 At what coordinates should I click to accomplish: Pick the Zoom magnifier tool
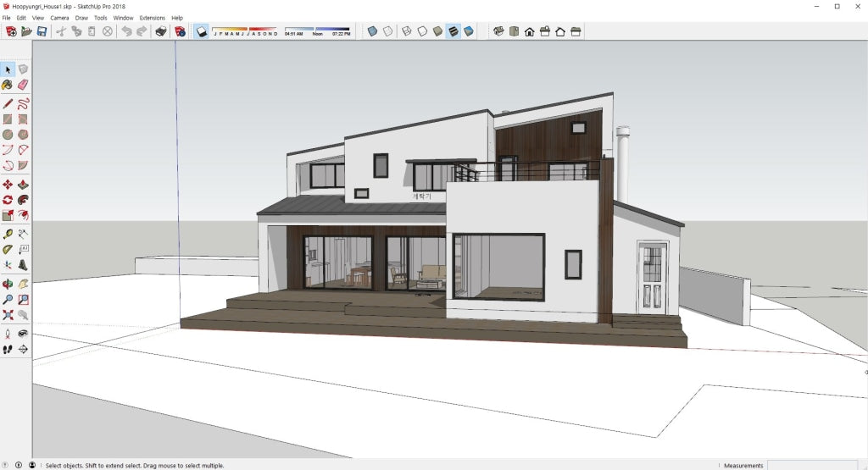8,299
